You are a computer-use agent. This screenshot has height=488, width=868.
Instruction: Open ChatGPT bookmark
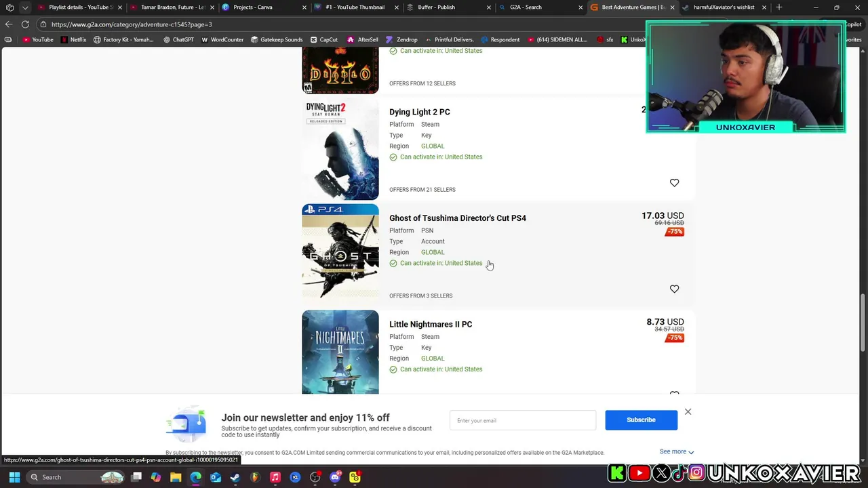point(178,40)
